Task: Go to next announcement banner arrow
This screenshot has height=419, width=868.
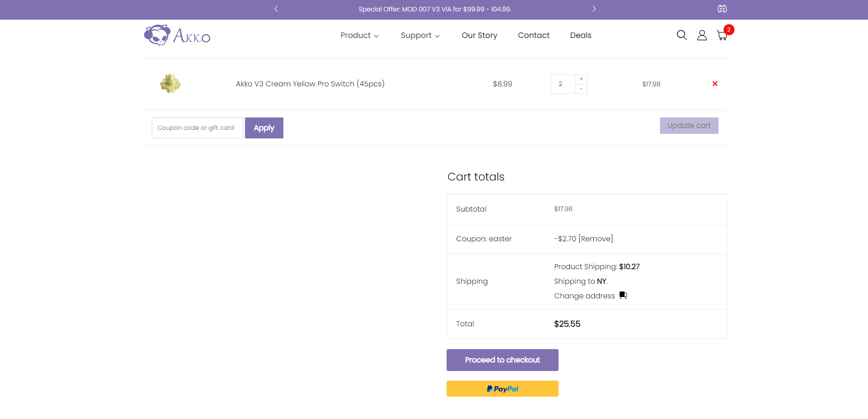Action: pyautogui.click(x=594, y=9)
